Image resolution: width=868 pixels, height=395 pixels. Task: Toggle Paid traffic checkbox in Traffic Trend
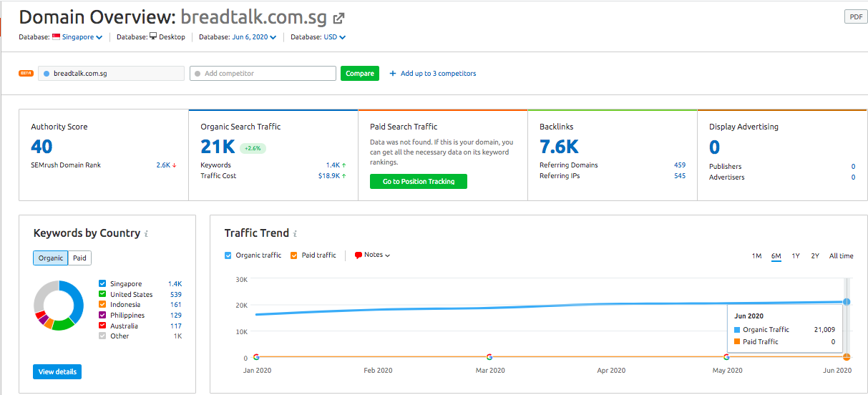click(x=294, y=255)
